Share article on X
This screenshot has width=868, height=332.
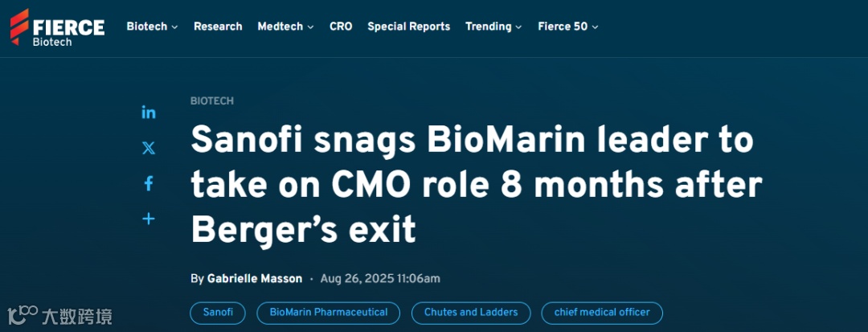coord(149,148)
